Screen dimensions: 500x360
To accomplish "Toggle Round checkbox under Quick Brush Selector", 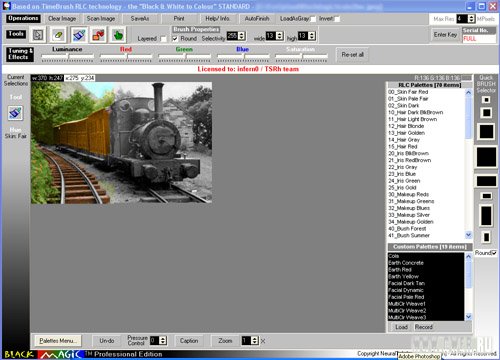I will pos(494,253).
